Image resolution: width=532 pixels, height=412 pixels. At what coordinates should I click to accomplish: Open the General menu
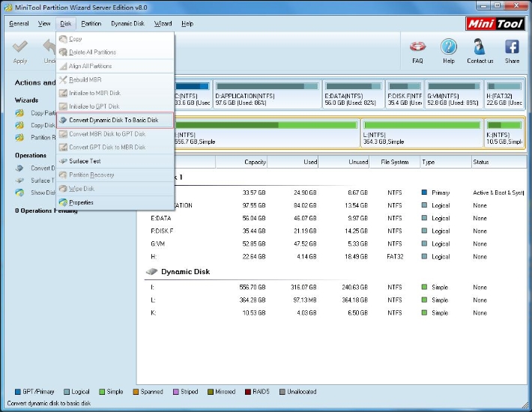(x=19, y=24)
